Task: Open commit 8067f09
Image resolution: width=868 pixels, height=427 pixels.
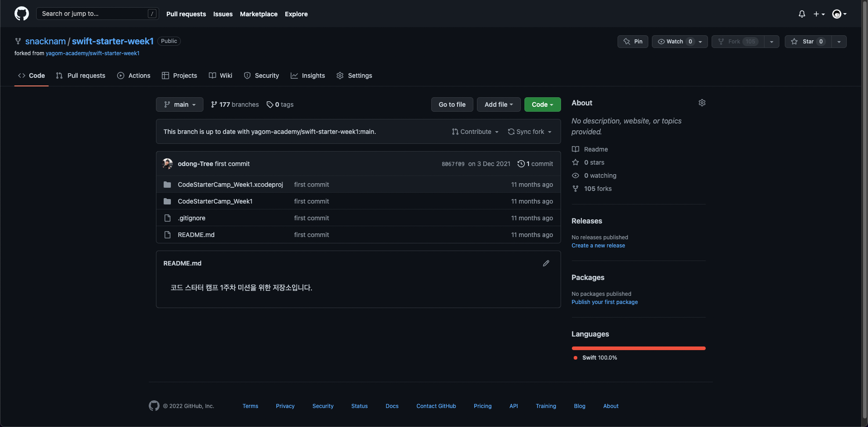Action: click(x=453, y=164)
